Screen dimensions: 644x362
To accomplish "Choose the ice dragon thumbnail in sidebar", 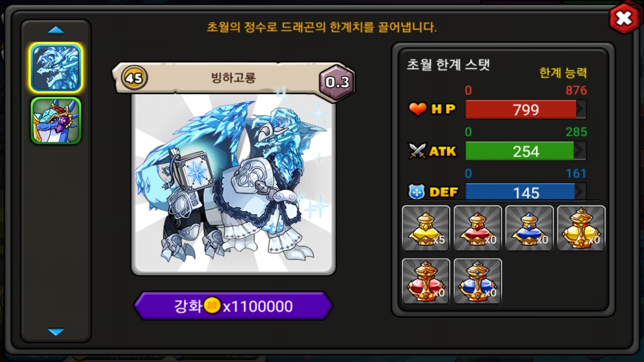I will [x=55, y=67].
